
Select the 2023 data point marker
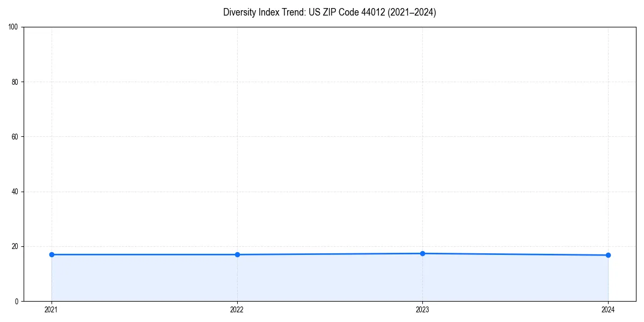(422, 253)
